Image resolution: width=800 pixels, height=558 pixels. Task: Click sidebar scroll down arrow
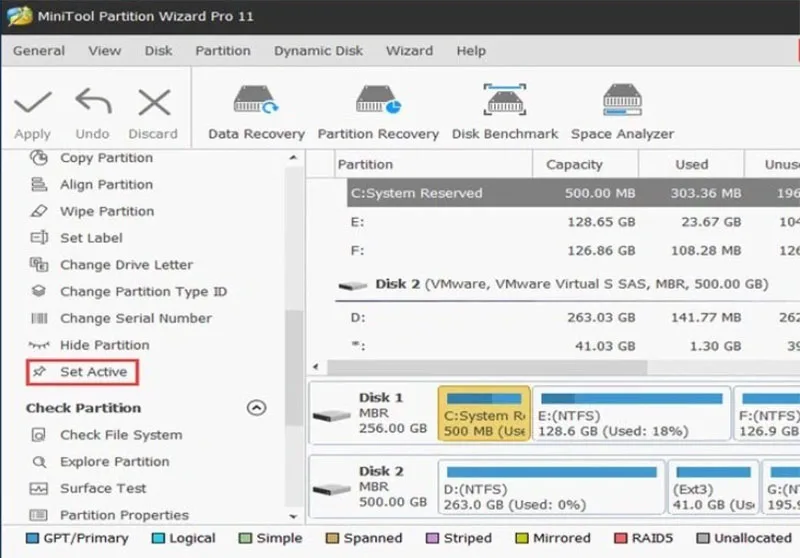tap(293, 517)
